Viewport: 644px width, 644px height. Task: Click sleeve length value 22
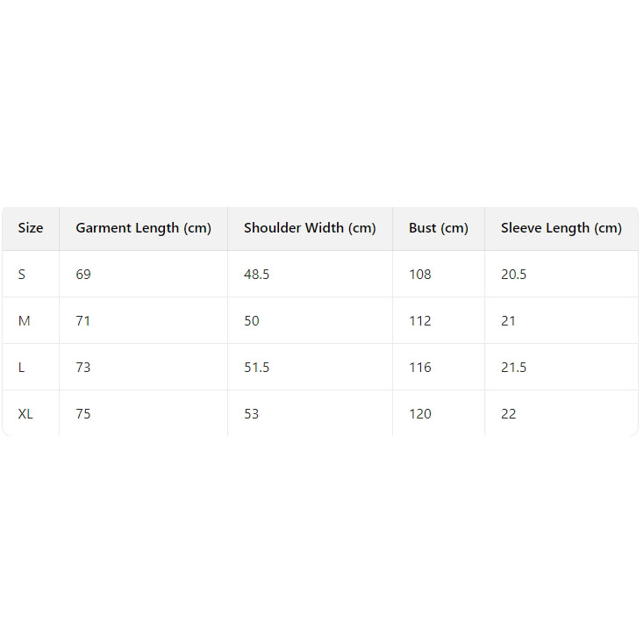(x=509, y=414)
